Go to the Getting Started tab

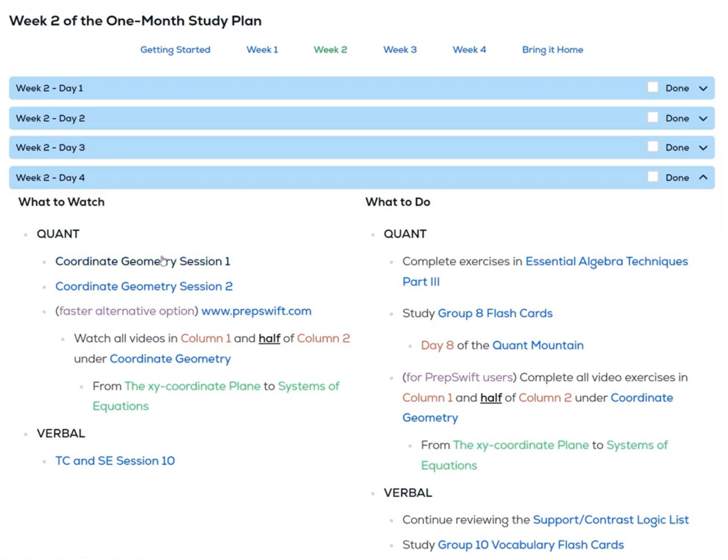coord(175,50)
